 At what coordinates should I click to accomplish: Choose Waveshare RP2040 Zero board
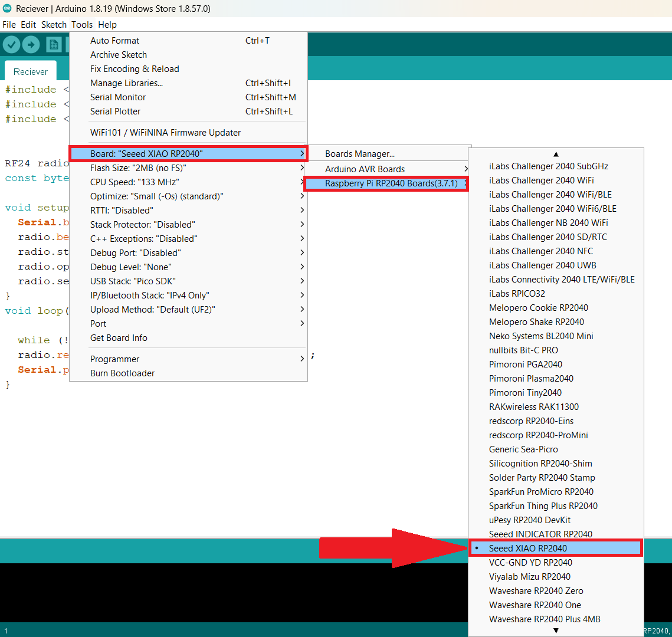point(536,591)
